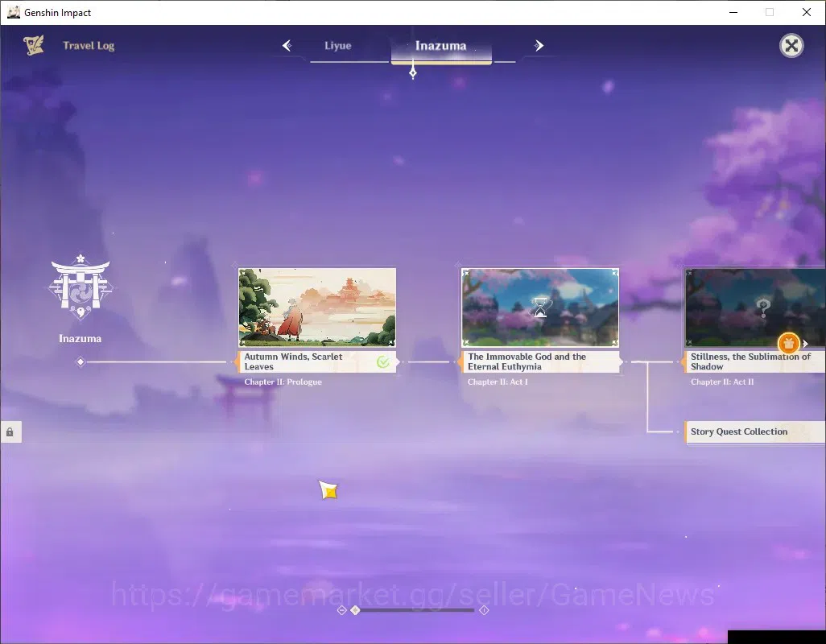Select the Inazuma tab
826x644 pixels.
[x=441, y=46]
